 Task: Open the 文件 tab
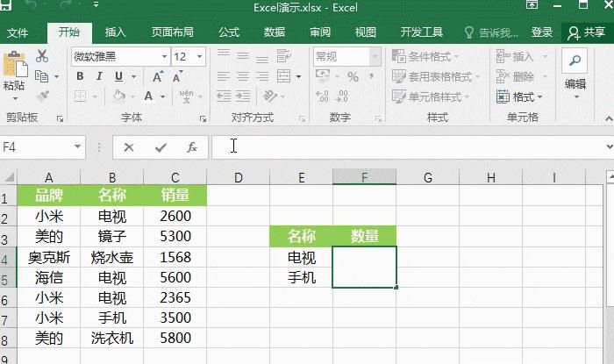click(18, 32)
